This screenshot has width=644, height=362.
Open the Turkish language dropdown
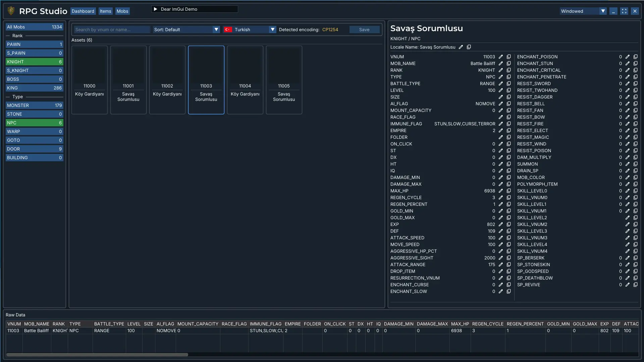(250, 29)
